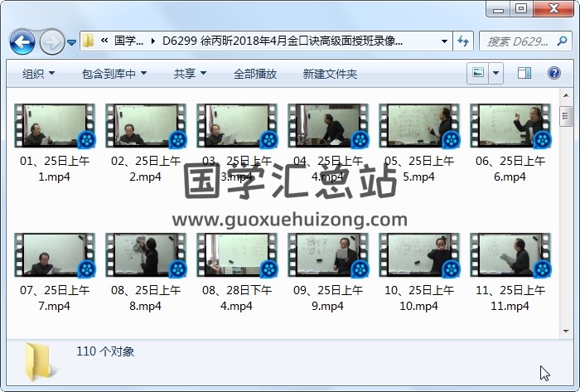Show hidden parent folders chevron «

[104, 41]
